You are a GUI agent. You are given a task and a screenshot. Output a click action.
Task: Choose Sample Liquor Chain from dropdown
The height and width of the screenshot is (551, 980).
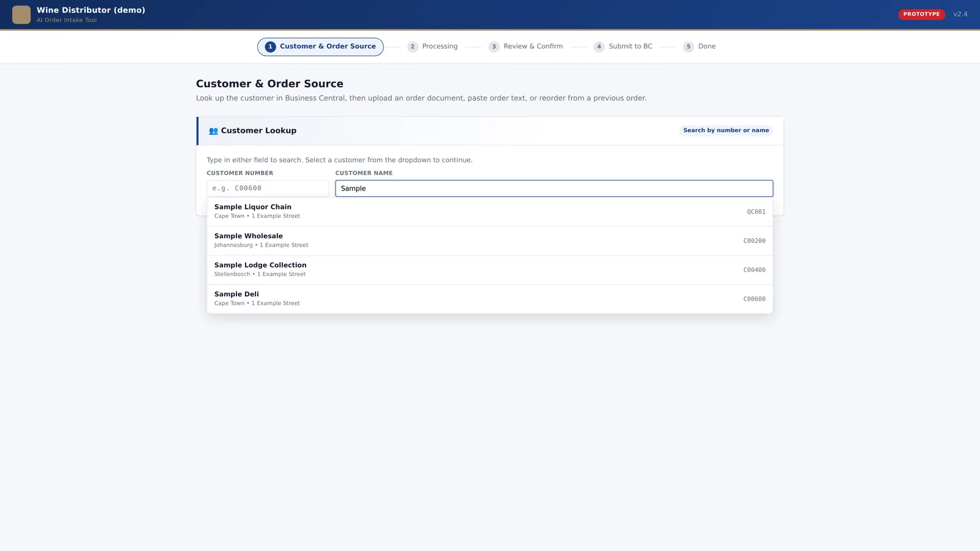point(490,212)
